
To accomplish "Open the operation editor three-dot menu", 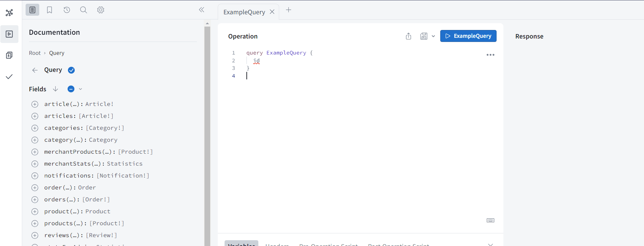I will [x=490, y=55].
